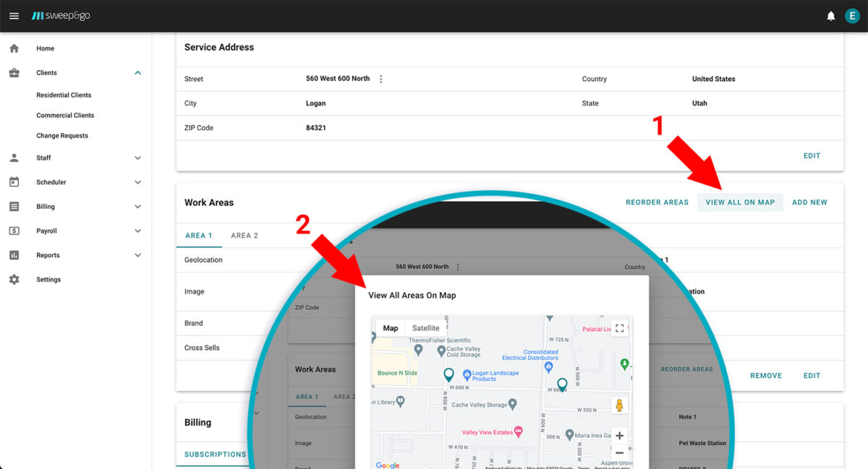The image size is (868, 469).
Task: Open the user avatar E menu
Action: pos(852,16)
